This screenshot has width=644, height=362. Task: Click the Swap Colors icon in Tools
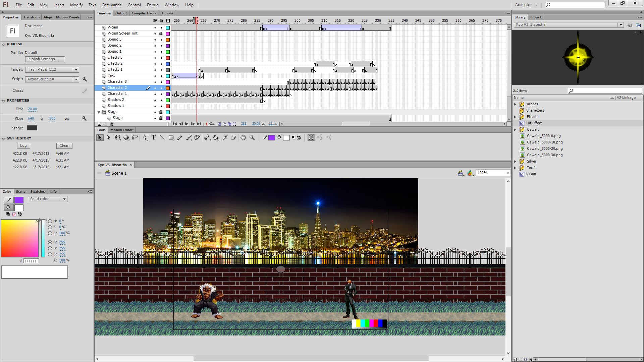coord(299,137)
